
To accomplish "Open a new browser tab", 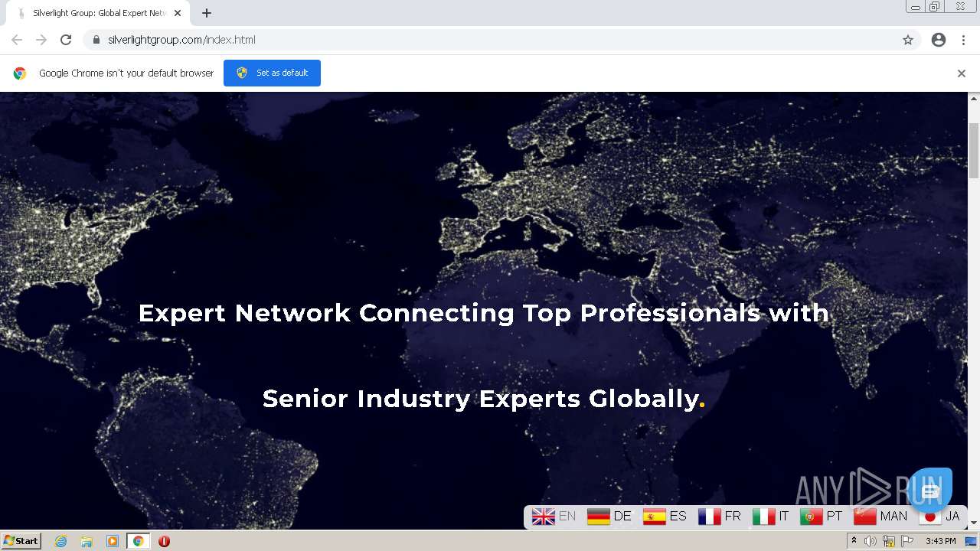I will point(207,13).
